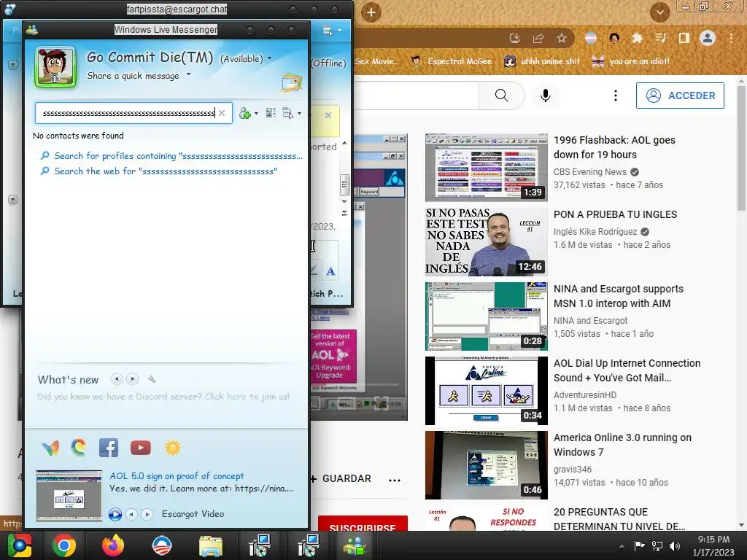Click the volume speaker icon in the system tray
The image size is (747, 560).
tap(675, 545)
